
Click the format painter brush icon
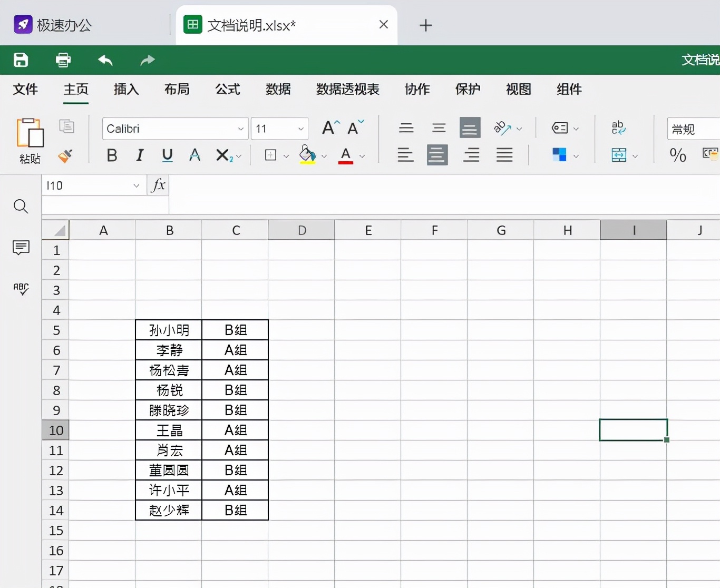click(65, 155)
